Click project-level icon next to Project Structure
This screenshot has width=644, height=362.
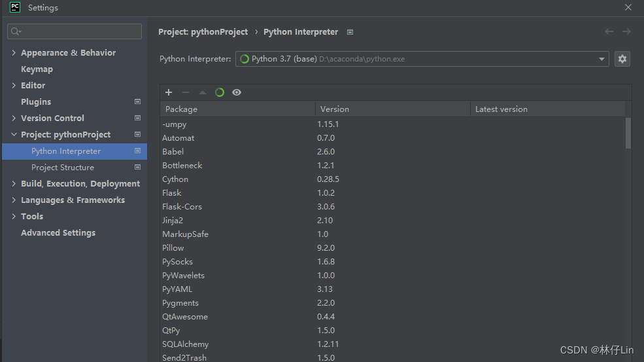click(137, 167)
